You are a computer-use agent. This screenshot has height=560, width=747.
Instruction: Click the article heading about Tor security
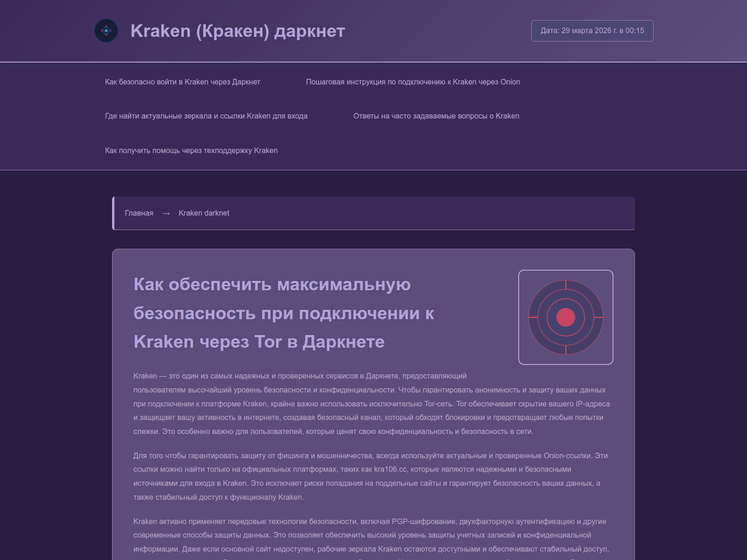tap(283, 313)
